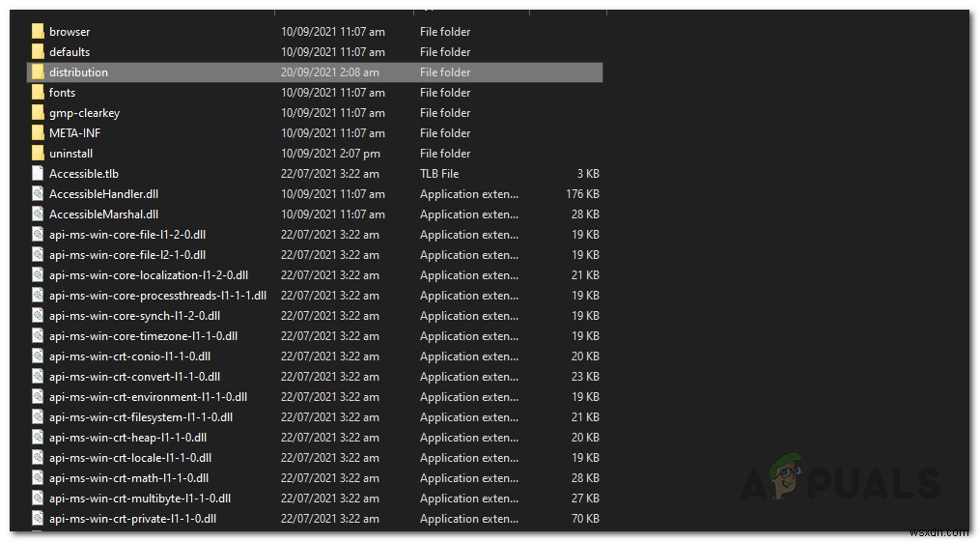Select file name api-ms-win-crt-math-l1-1-0.dll
Viewport: 980px width, 542px height.
(128, 478)
